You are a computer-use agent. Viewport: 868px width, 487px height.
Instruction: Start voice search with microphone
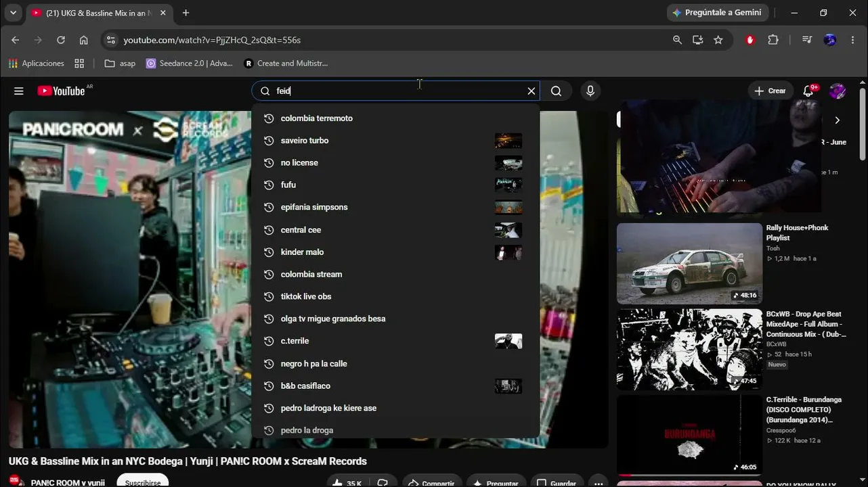[x=590, y=91]
